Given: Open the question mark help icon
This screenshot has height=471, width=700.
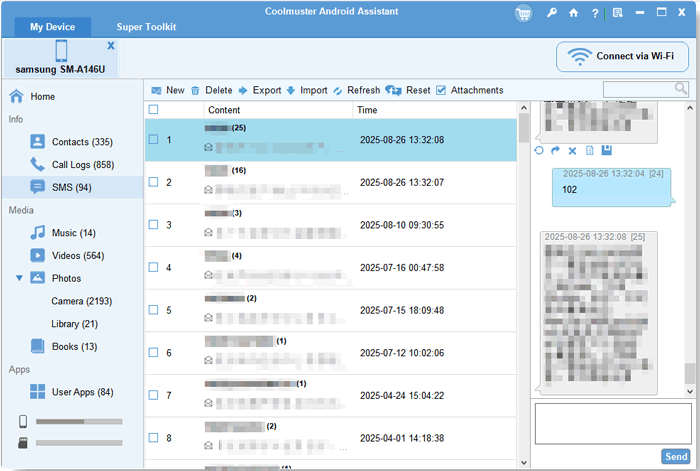Looking at the screenshot, I should pyautogui.click(x=595, y=13).
